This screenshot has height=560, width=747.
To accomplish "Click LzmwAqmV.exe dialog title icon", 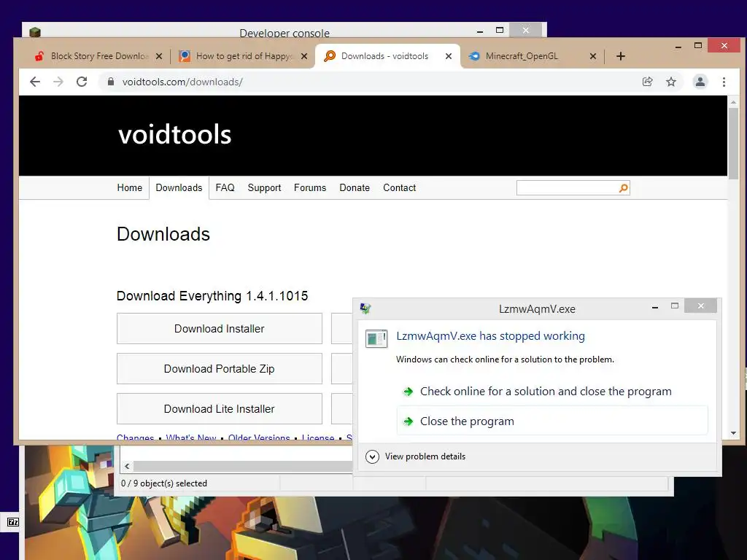I will point(365,308).
